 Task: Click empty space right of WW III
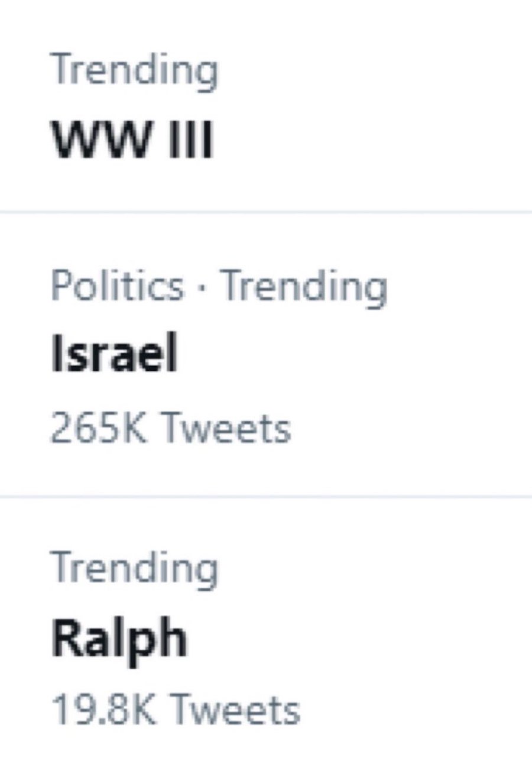pyautogui.click(x=384, y=141)
